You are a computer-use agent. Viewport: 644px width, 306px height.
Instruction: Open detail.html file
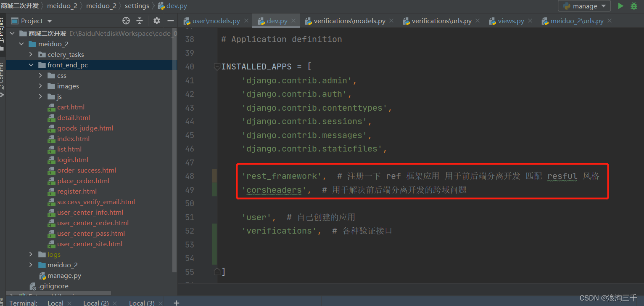tap(74, 117)
